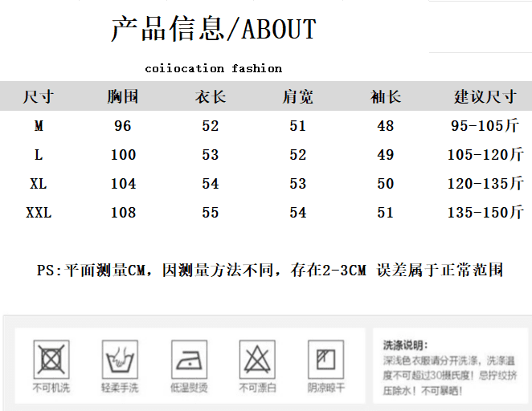Click the washing instructions paragraph text
This screenshot has height=411, width=532.
click(x=450, y=376)
